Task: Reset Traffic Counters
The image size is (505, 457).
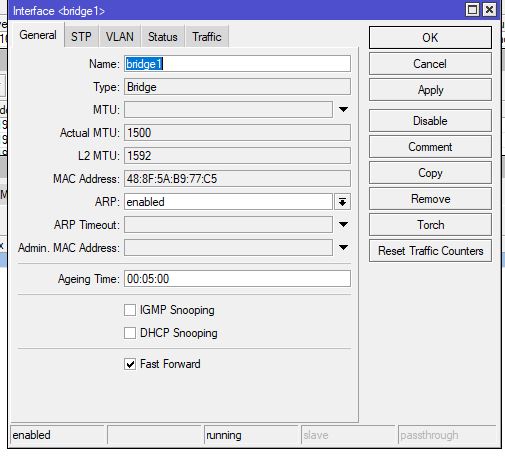Action: (430, 251)
